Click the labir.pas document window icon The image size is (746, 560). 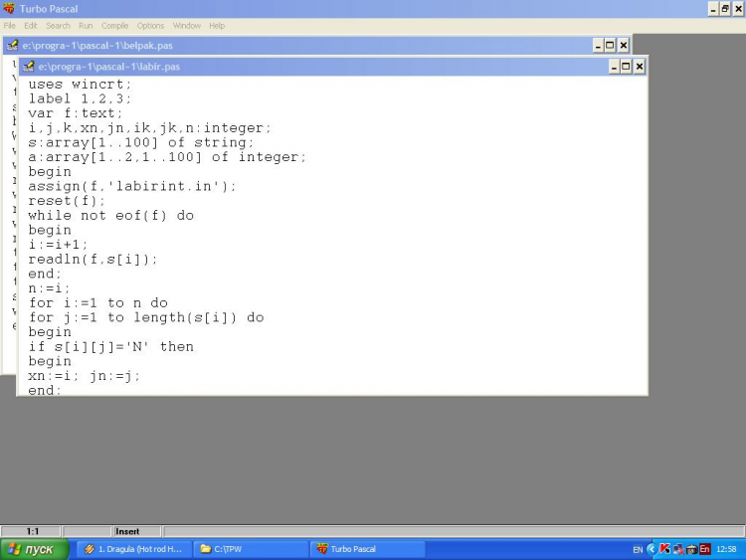coord(28,67)
